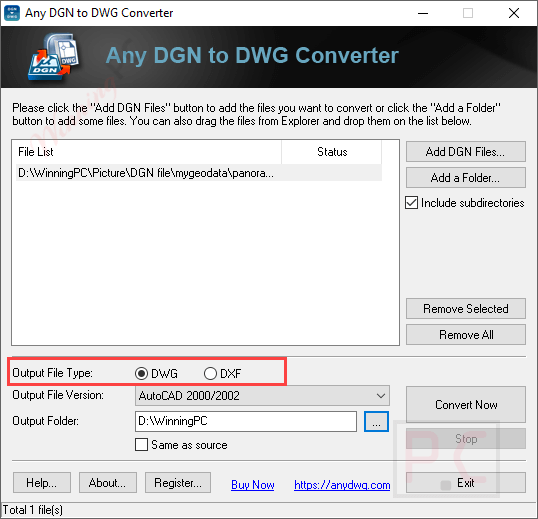Open the About dialog
This screenshot has height=519, width=538.
[108, 483]
